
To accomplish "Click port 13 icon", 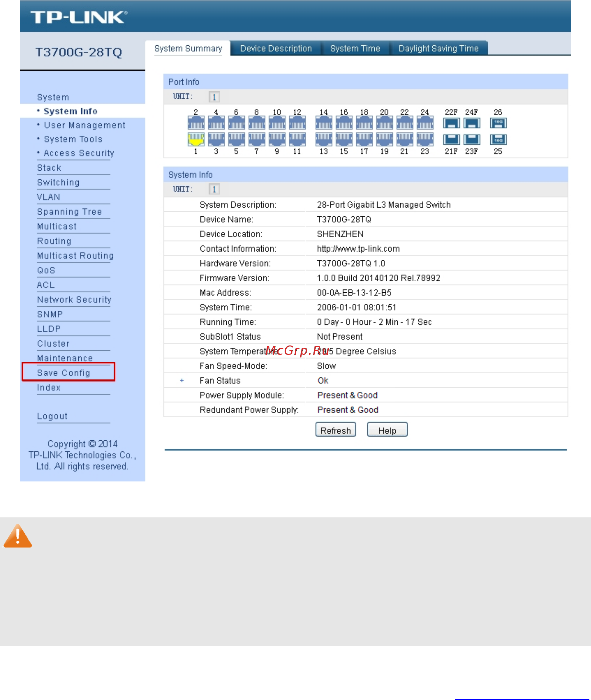I will click(324, 139).
